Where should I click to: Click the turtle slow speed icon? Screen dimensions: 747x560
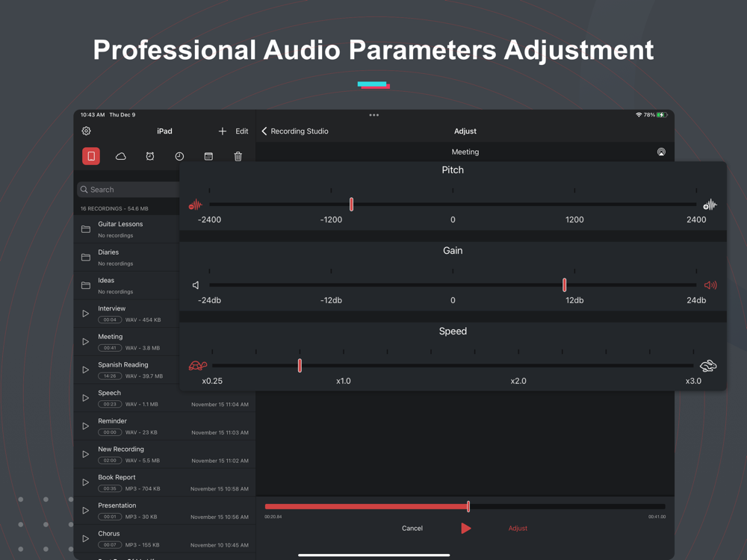pos(198,366)
